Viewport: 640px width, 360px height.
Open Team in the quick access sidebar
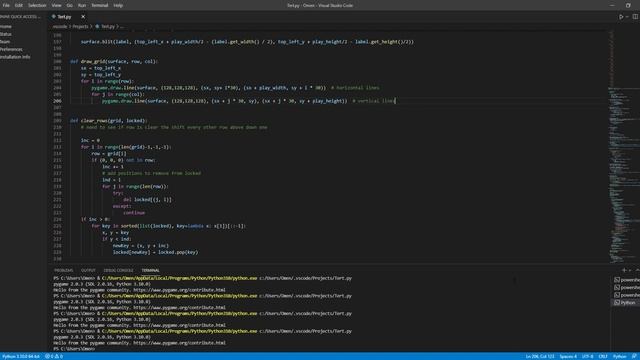coord(5,42)
